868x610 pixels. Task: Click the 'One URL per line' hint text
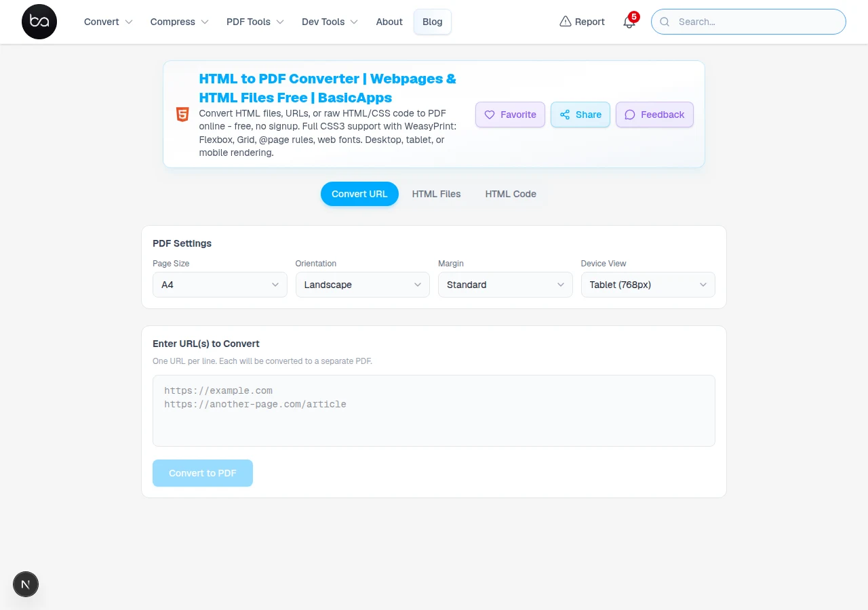click(x=262, y=361)
